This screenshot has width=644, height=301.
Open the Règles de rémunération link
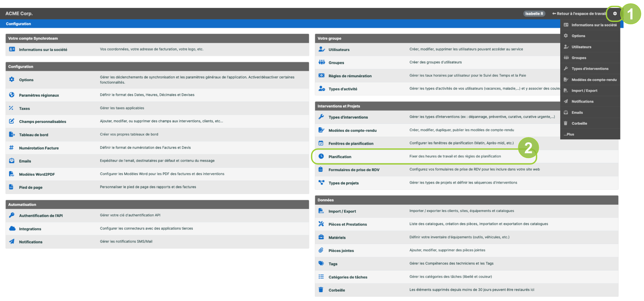(350, 76)
